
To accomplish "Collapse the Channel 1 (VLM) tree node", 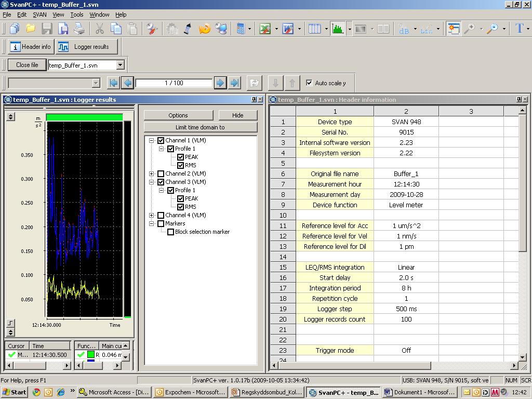I will point(151,140).
